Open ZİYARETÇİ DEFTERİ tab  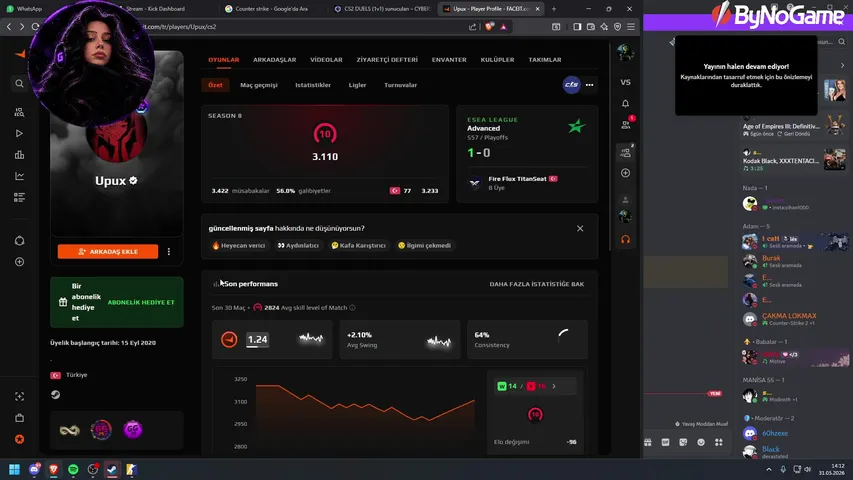387,60
